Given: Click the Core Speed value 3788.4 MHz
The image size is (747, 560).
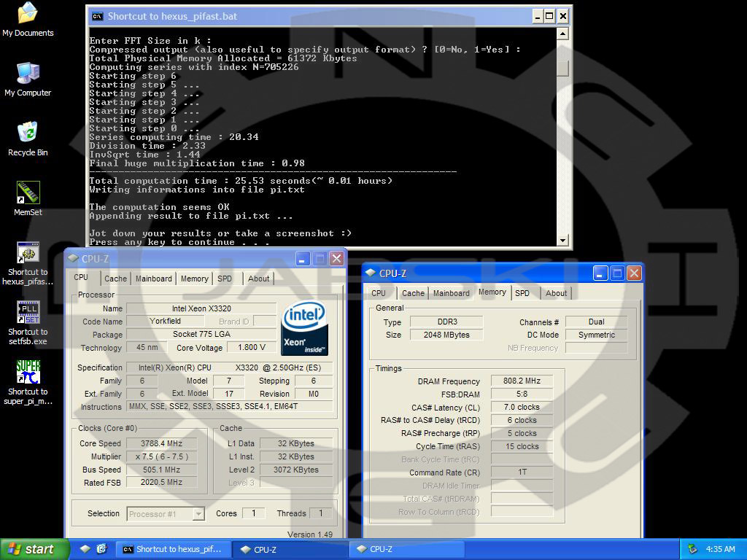Looking at the screenshot, I should [161, 443].
